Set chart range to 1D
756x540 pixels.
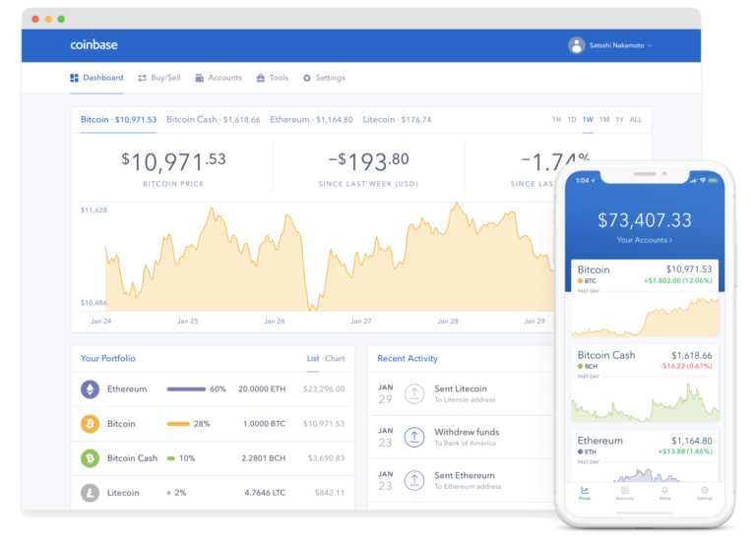click(x=572, y=119)
